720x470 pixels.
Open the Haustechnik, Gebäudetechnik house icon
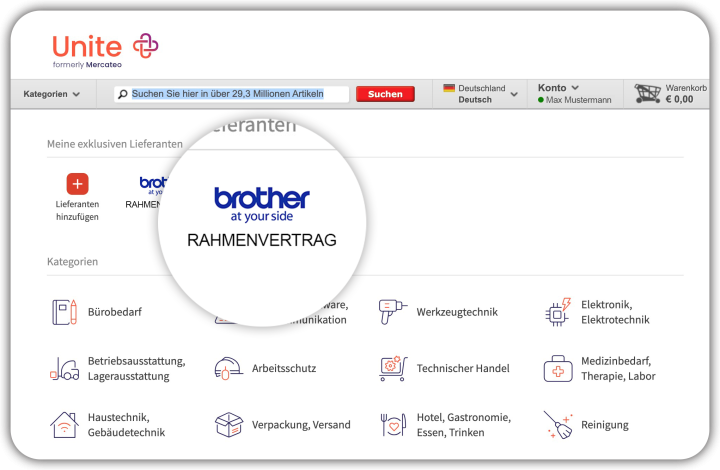(64, 424)
